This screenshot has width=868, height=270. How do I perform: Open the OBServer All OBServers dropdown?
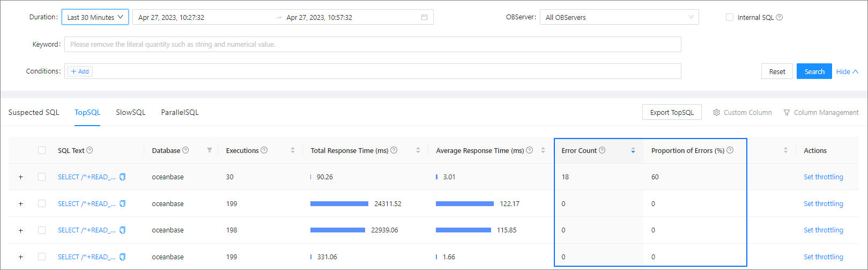[x=619, y=17]
